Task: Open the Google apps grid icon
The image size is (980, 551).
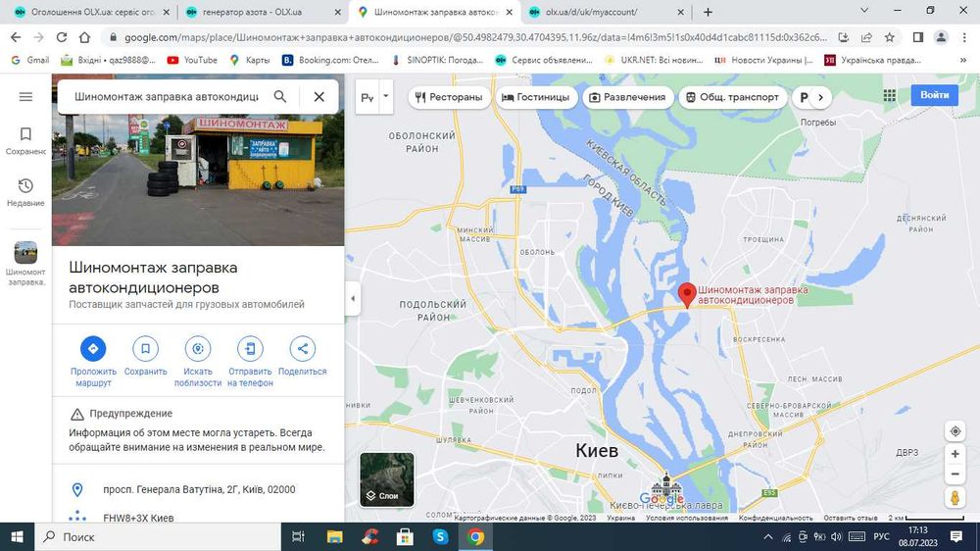Action: pyautogui.click(x=890, y=95)
